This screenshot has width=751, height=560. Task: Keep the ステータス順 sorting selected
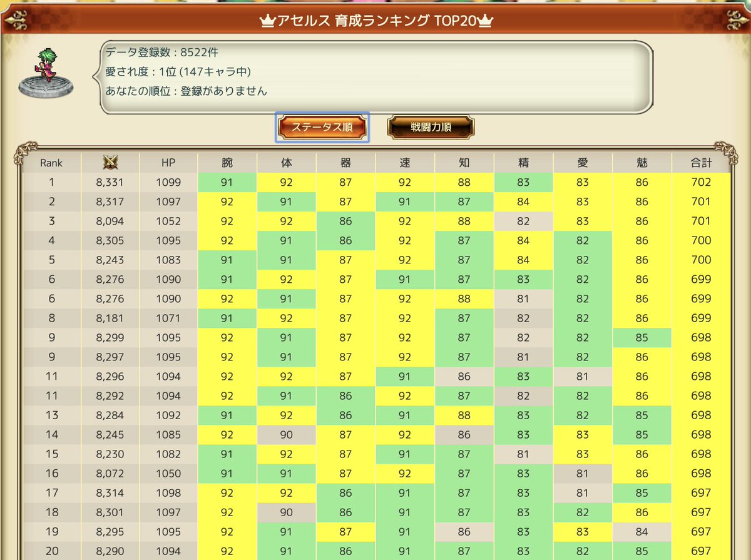[322, 126]
